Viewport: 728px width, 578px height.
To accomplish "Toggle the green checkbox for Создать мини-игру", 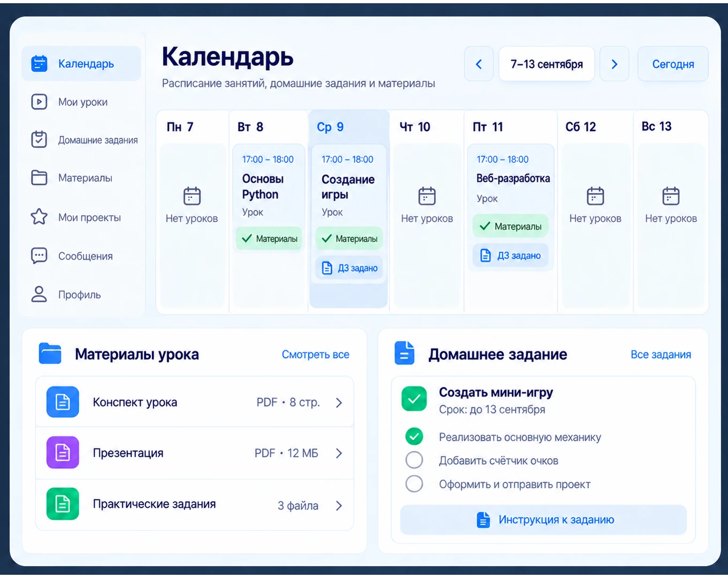I will coord(414,399).
